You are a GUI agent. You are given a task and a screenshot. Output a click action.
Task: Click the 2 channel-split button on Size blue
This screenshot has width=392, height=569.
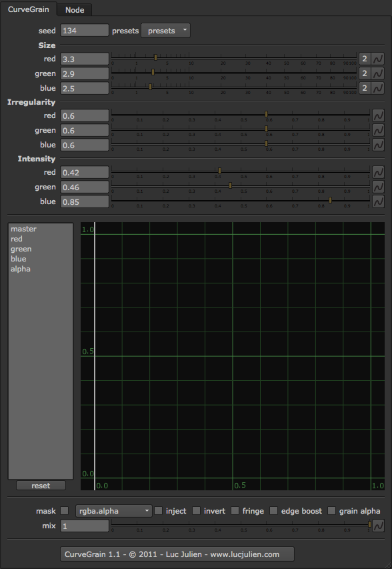point(365,88)
